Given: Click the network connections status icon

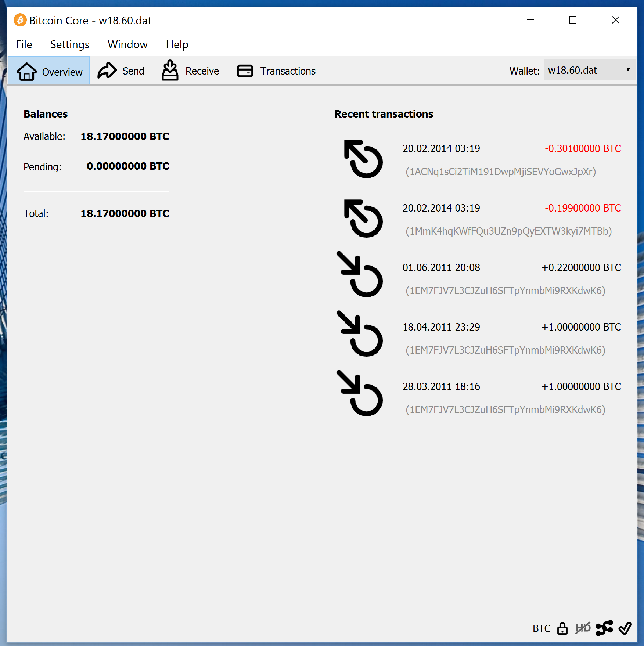Looking at the screenshot, I should 604,628.
